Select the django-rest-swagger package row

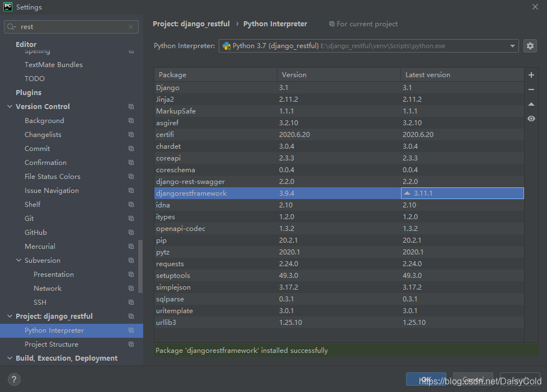pos(339,181)
